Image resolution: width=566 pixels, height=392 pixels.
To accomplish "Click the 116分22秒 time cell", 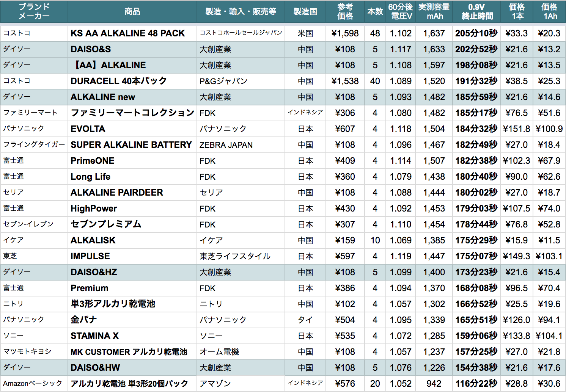I will (x=476, y=384).
